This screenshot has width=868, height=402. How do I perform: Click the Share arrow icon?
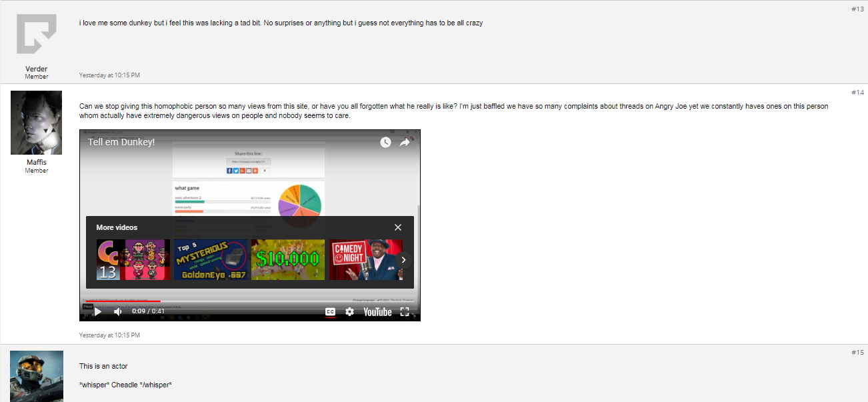(x=405, y=142)
